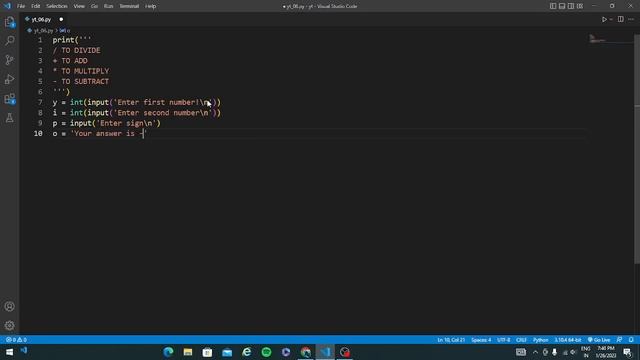
Task: Click 'Enter second number' on line 8
Action: [159, 113]
